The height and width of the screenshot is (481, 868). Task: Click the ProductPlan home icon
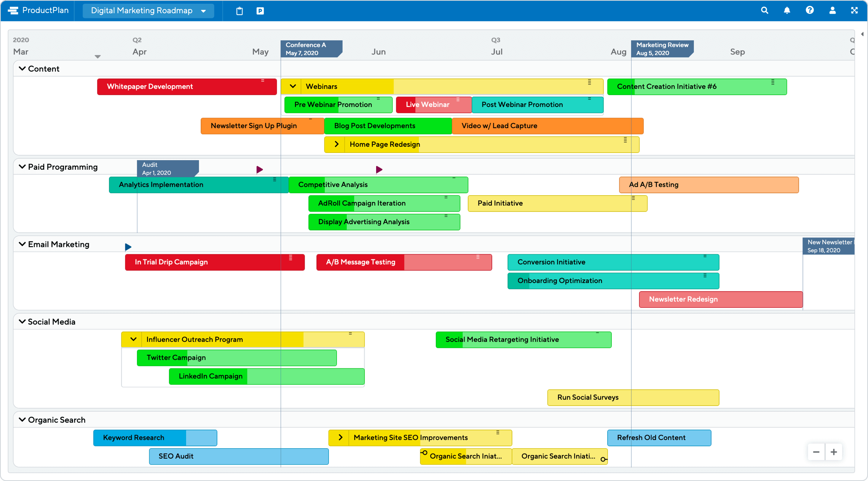click(x=12, y=10)
